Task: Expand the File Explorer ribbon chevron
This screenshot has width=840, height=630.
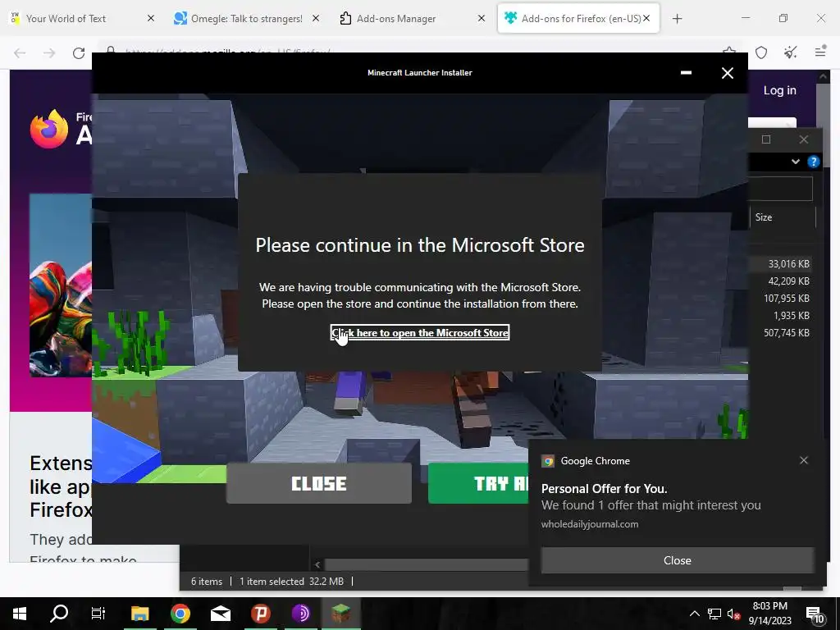Action: coord(796,162)
